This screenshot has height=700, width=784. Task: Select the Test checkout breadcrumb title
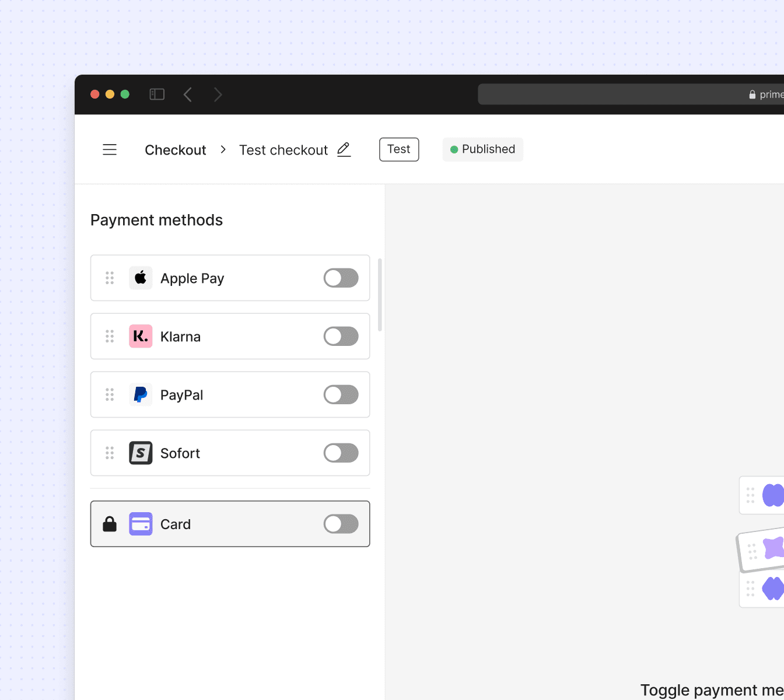click(x=283, y=150)
